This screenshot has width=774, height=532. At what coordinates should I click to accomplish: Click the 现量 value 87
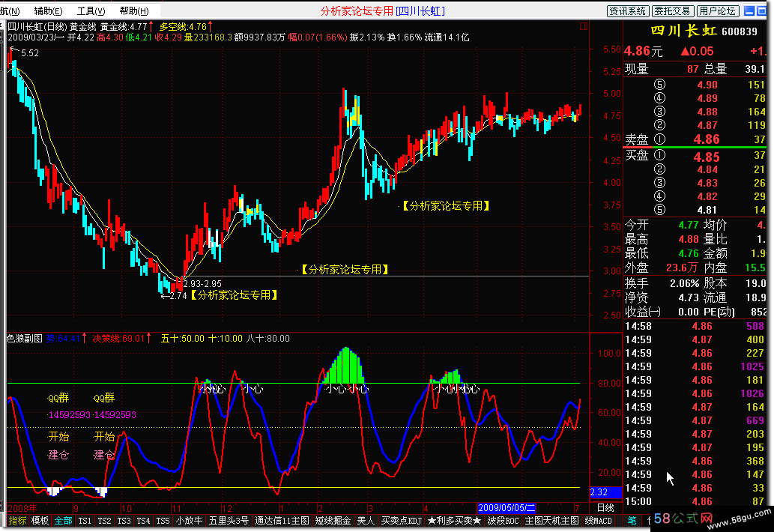tap(693, 70)
